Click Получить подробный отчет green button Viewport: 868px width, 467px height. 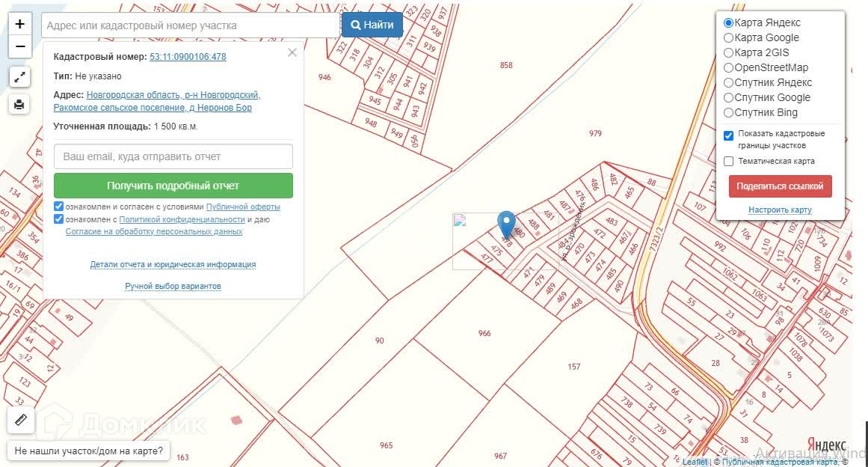pyautogui.click(x=173, y=186)
